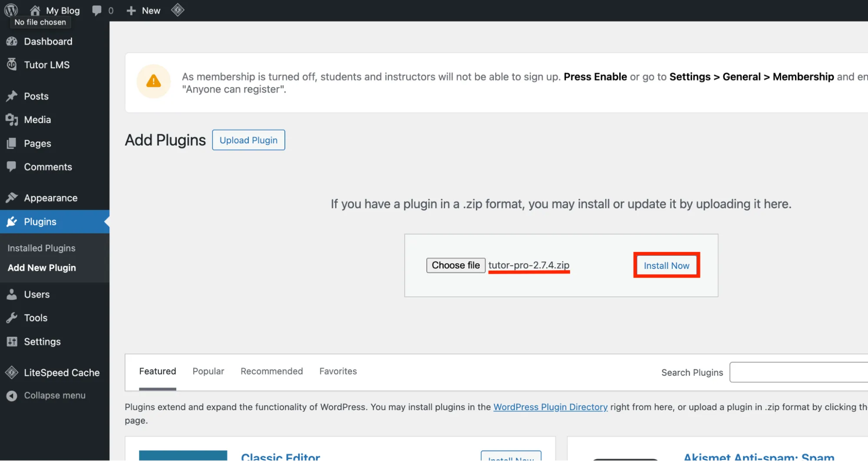Open the comments bubble icon in admin bar
This screenshot has height=461, width=868.
pos(97,10)
